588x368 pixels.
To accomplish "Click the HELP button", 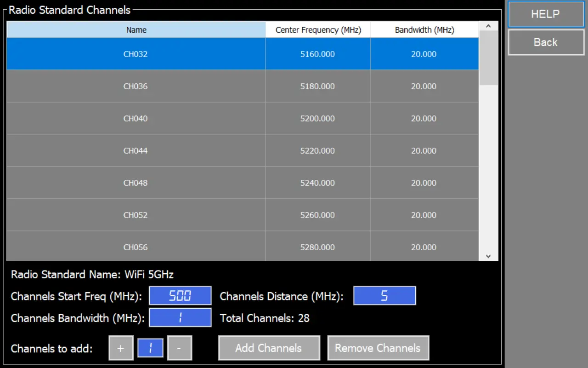I will click(x=546, y=14).
